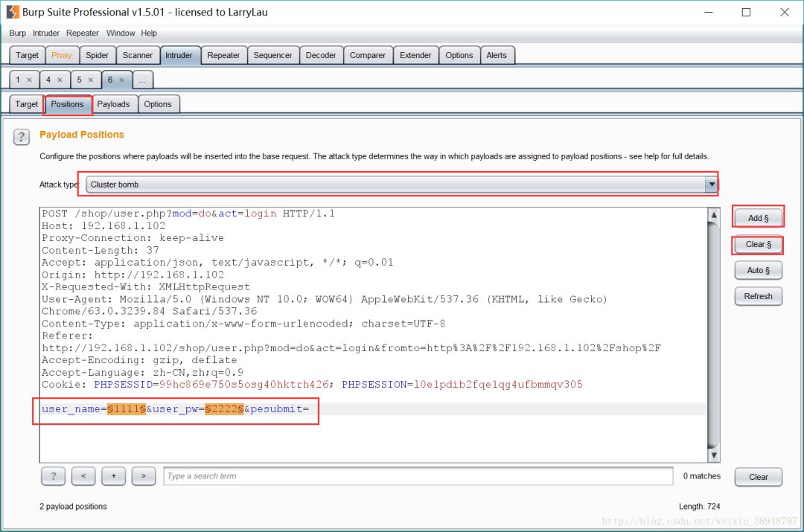This screenshot has width=804, height=532.
Task: Close Intruder attack tab 6
Action: pos(121,80)
